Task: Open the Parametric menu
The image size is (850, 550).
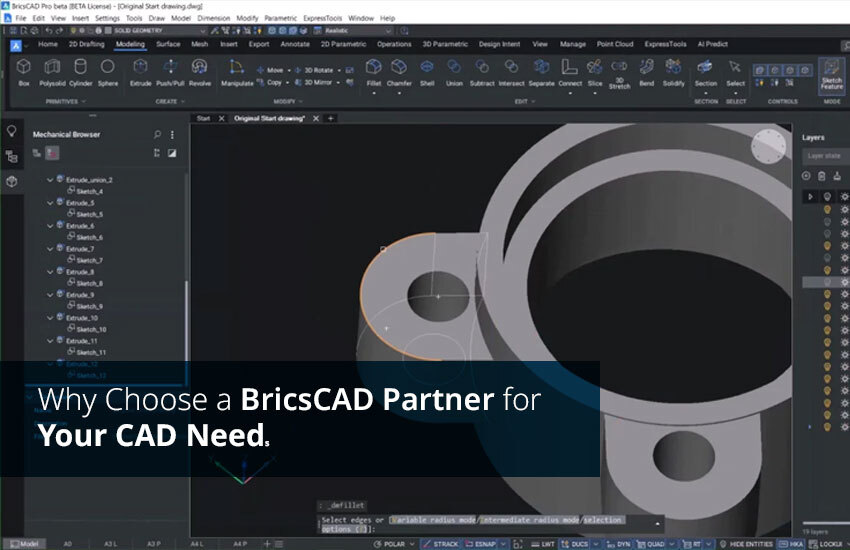Action: pos(280,18)
